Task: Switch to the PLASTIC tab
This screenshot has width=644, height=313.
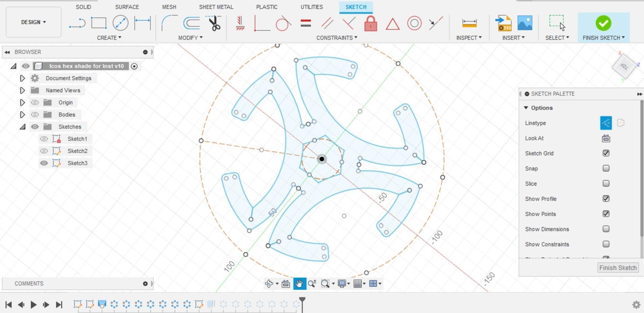Action: 267,7
